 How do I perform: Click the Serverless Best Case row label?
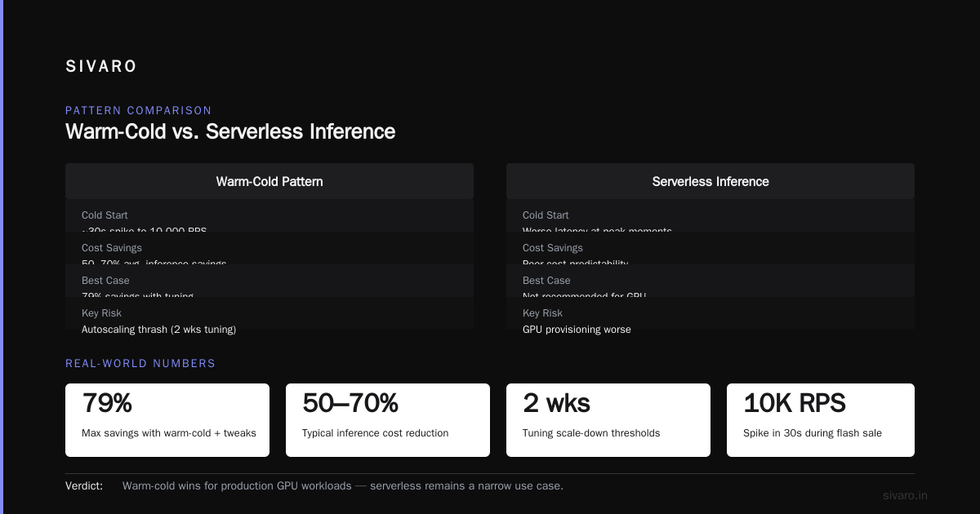[546, 281]
